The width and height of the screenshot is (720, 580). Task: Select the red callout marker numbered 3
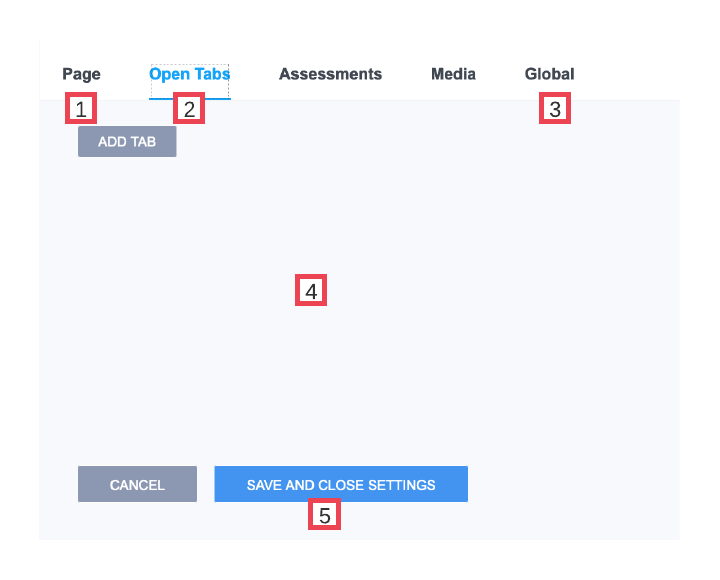click(x=555, y=108)
